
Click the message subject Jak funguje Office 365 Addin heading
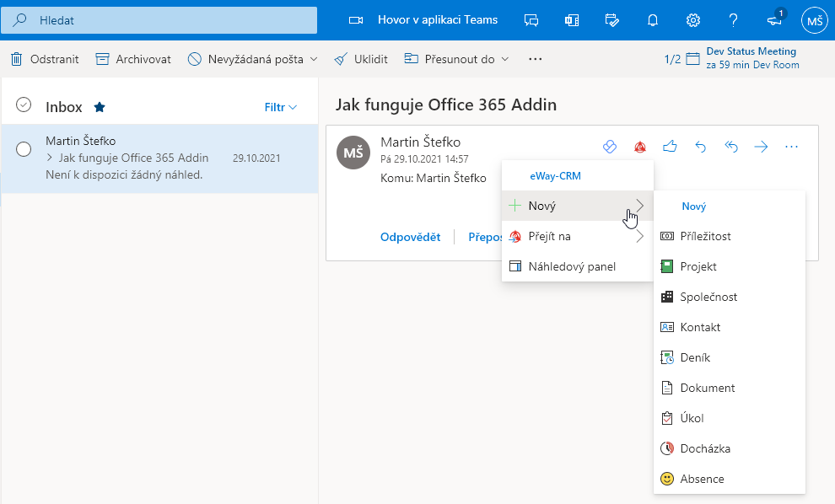pos(445,105)
